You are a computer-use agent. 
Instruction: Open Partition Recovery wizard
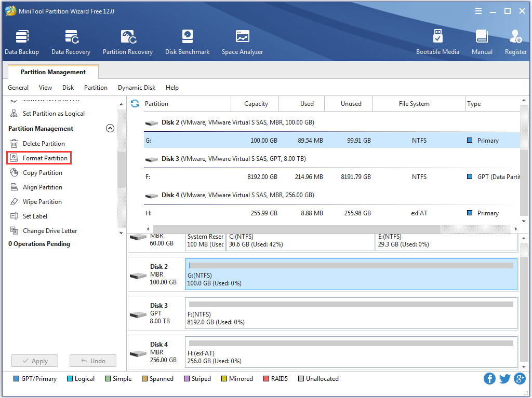click(128, 42)
